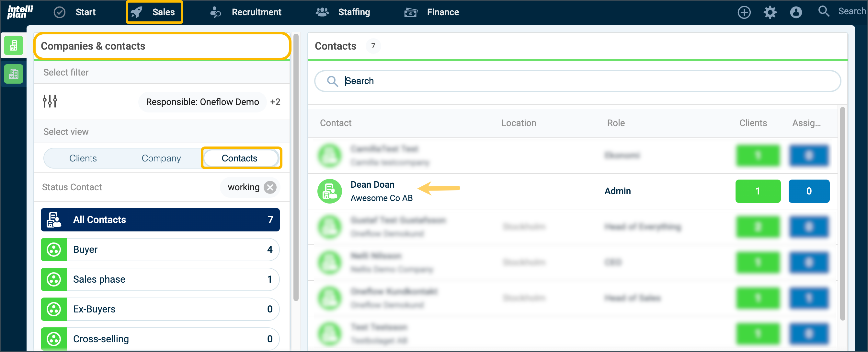Click the top-bar magnifier search icon
Screen dimensions: 868x352
tap(824, 11)
